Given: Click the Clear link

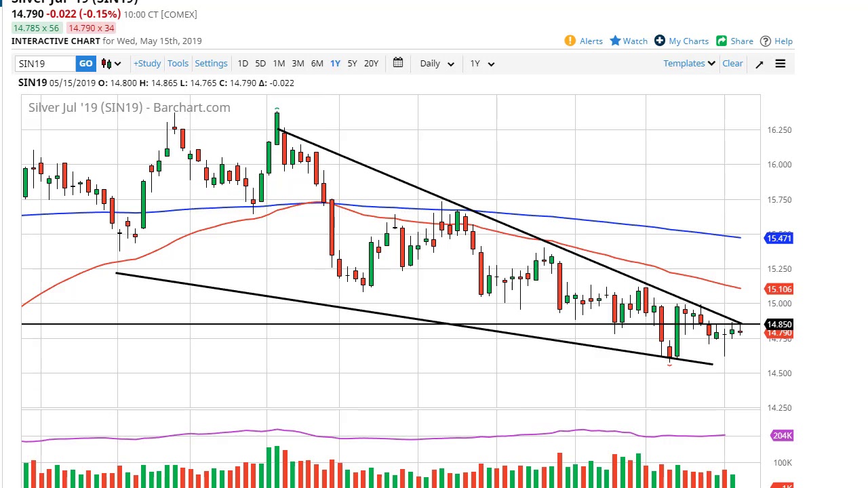Looking at the screenshot, I should [x=732, y=64].
